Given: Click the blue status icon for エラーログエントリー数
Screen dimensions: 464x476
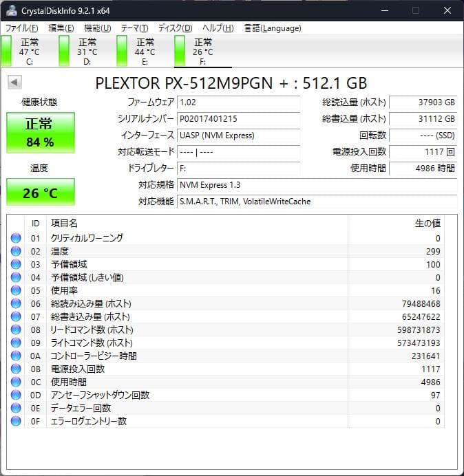Looking at the screenshot, I should click(16, 421).
